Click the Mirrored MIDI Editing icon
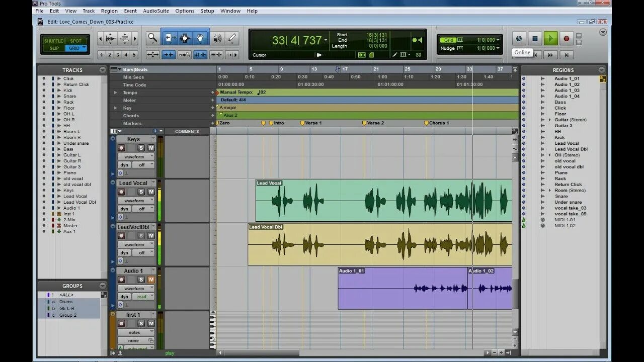Viewport: 644px width, 362px height. coord(185,55)
